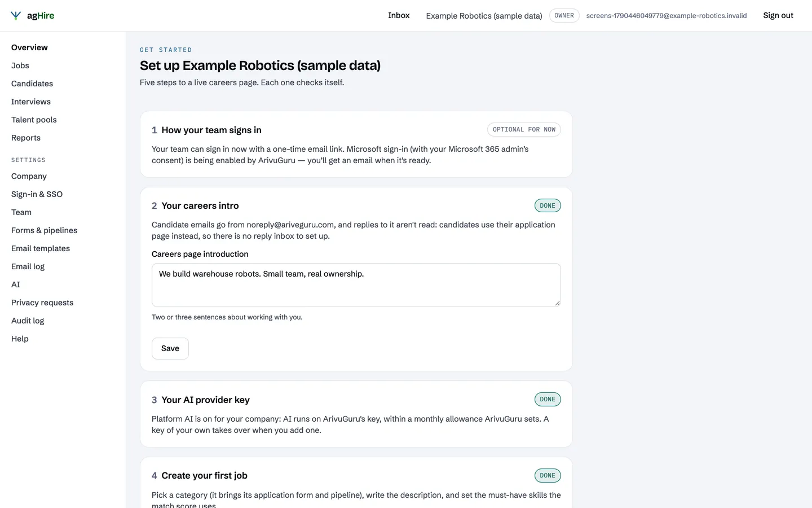View Reports page
Viewport: 812px width, 508px height.
[26, 138]
